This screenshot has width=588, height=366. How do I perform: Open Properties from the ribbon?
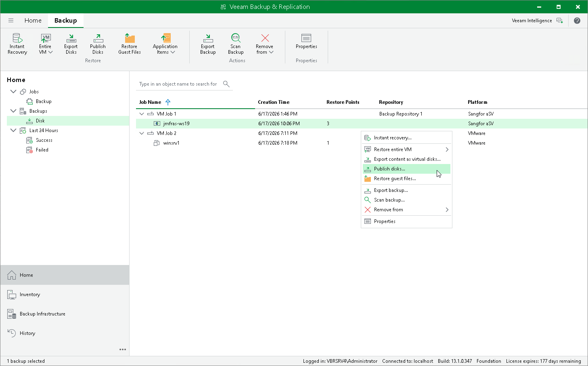[x=306, y=42]
